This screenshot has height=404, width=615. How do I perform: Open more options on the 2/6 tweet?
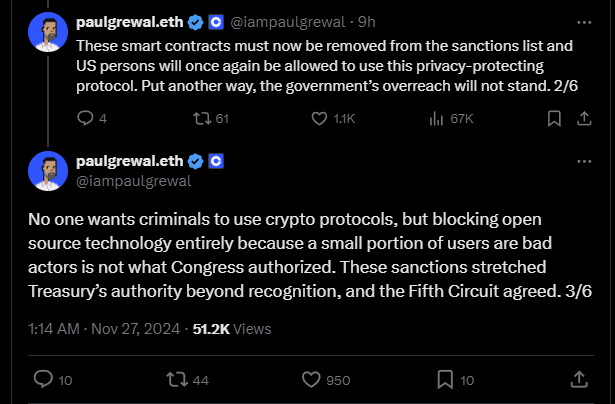pyautogui.click(x=583, y=21)
